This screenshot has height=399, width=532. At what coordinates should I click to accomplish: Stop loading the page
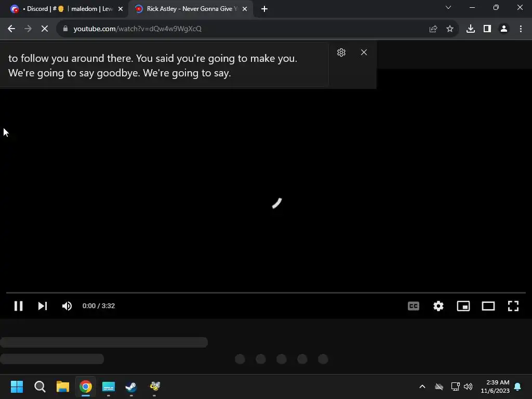click(x=45, y=29)
